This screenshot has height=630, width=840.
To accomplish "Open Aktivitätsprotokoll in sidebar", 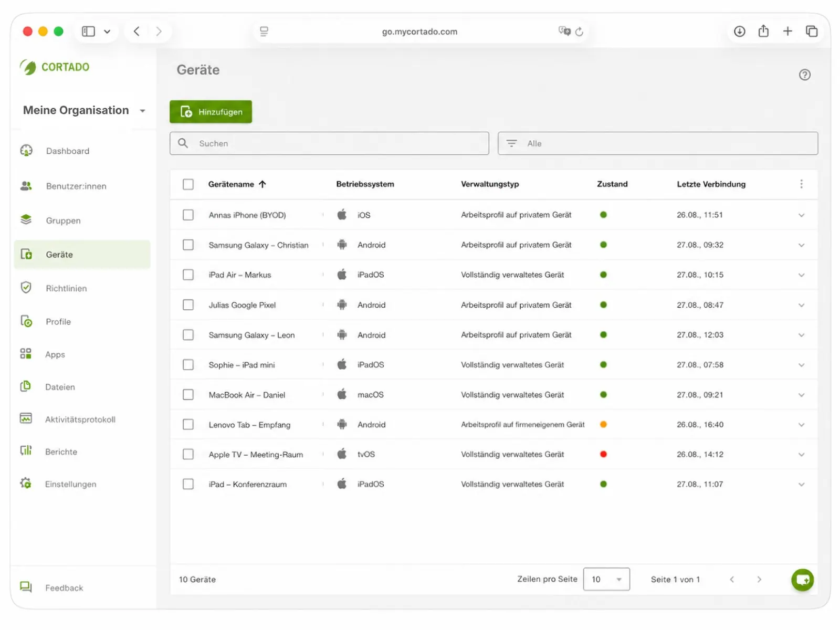I will click(x=82, y=419).
